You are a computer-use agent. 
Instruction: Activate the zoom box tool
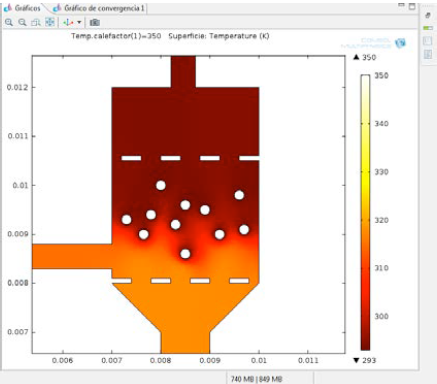click(36, 22)
